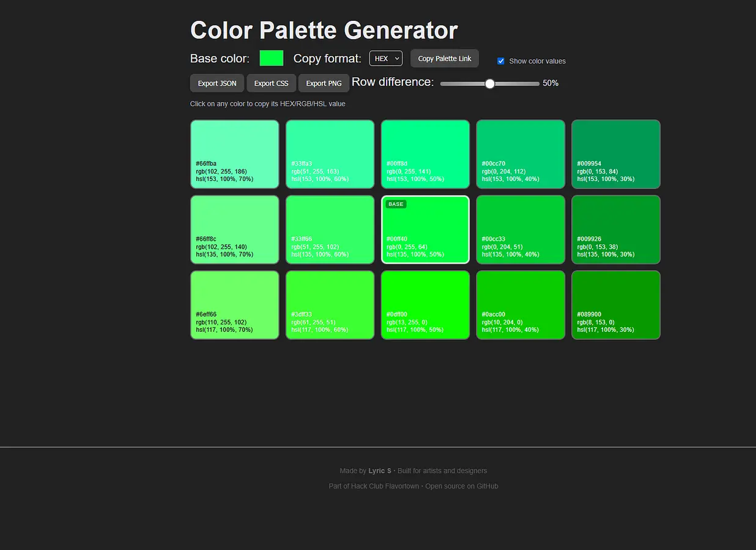Select the #6eff66 swatch

coord(234,304)
